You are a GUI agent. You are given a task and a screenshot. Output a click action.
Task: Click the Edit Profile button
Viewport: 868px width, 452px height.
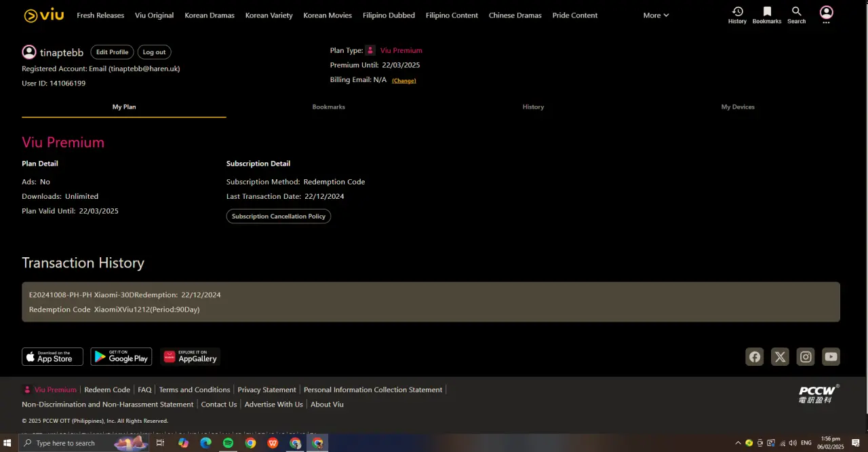112,52
